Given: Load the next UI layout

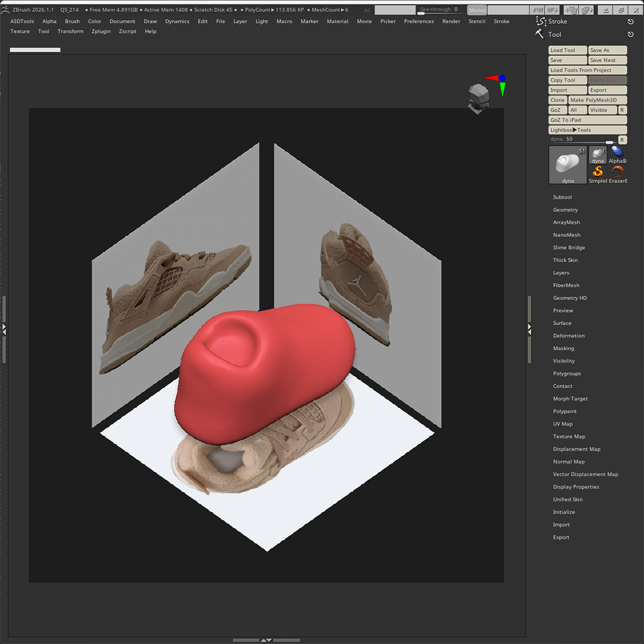Looking at the screenshot, I should [586, 10].
